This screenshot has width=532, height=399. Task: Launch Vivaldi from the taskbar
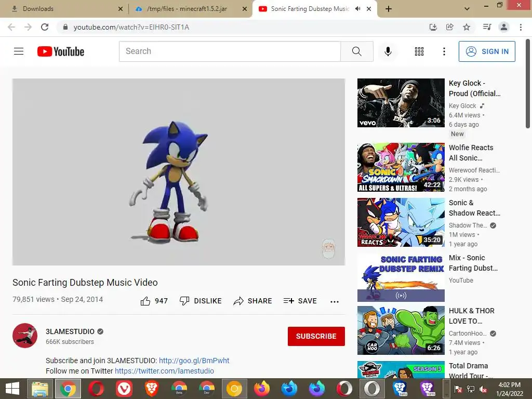124,389
